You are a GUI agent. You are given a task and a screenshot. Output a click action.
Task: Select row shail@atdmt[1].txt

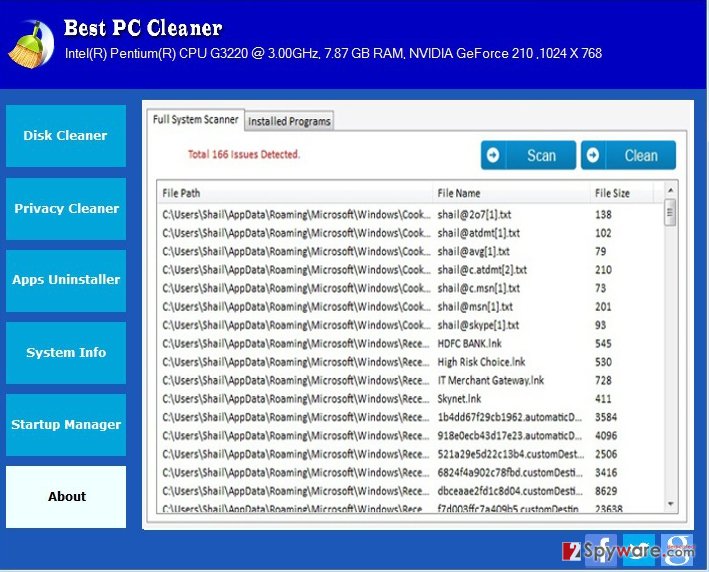pos(411,233)
